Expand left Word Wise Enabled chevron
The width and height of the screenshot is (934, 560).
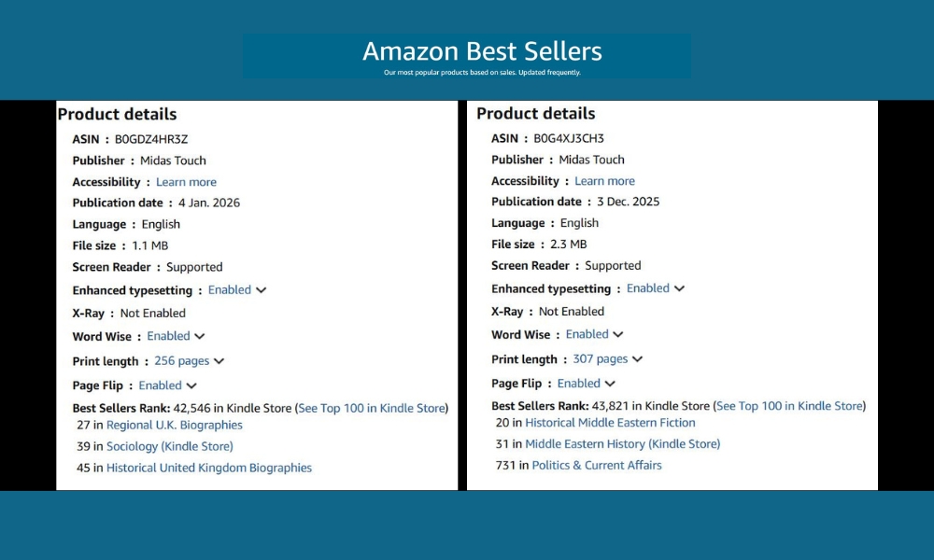pos(200,336)
